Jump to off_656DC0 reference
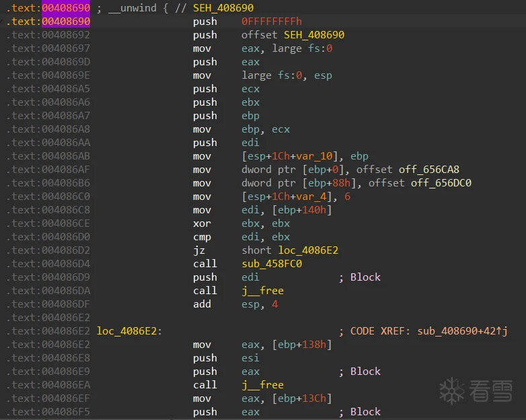Image resolution: width=526 pixels, height=420 pixels. 441,183
